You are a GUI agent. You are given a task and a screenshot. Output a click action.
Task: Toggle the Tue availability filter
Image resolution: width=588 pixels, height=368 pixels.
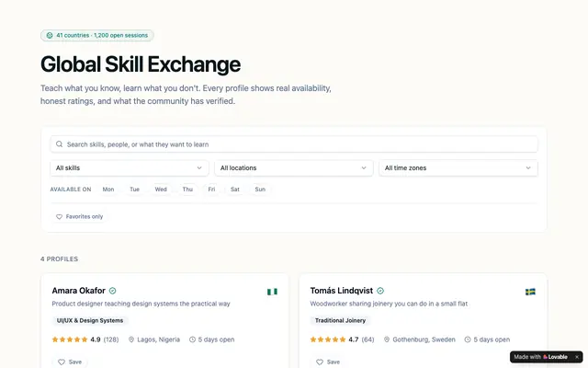point(135,190)
